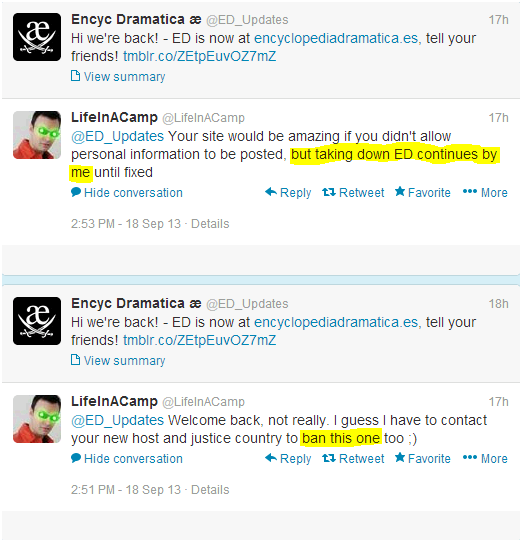The image size is (522, 542).
Task: Expand View summary on top Encyc Dramatica tweet
Action: (118, 77)
